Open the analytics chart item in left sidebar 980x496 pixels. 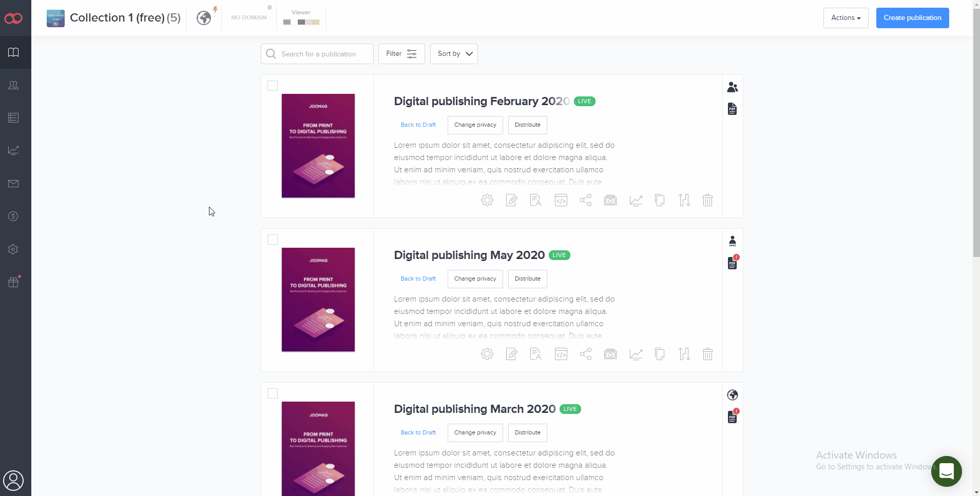(x=14, y=150)
